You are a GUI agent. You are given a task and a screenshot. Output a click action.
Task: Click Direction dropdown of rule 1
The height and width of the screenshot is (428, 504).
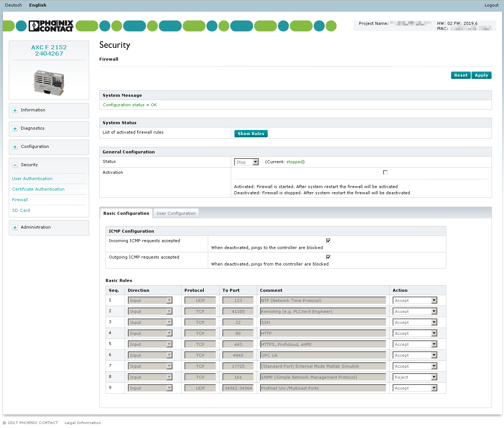(150, 301)
